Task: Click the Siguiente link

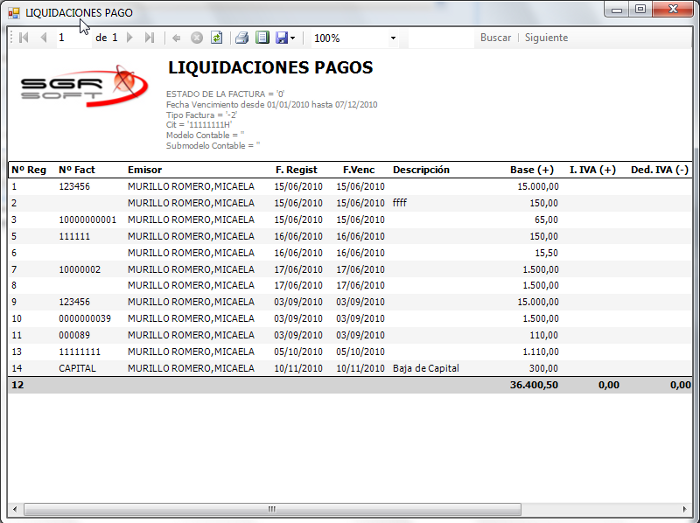Action: 546,37
